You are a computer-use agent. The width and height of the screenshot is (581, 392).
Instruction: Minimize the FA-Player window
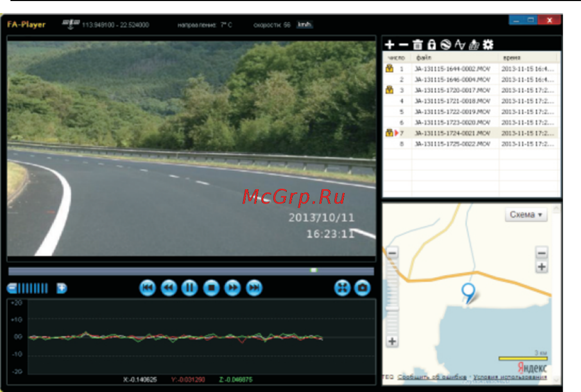tap(516, 20)
